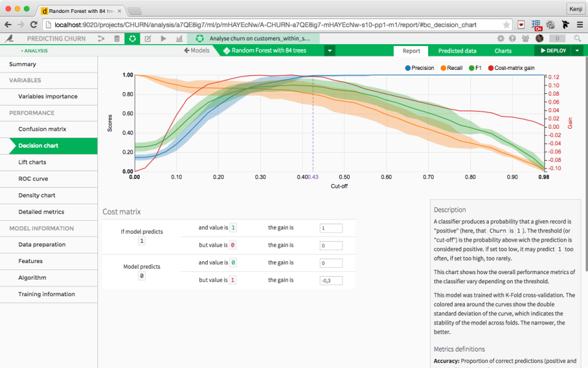The width and height of the screenshot is (588, 368).
Task: Open the Charts tab
Action: click(x=503, y=50)
